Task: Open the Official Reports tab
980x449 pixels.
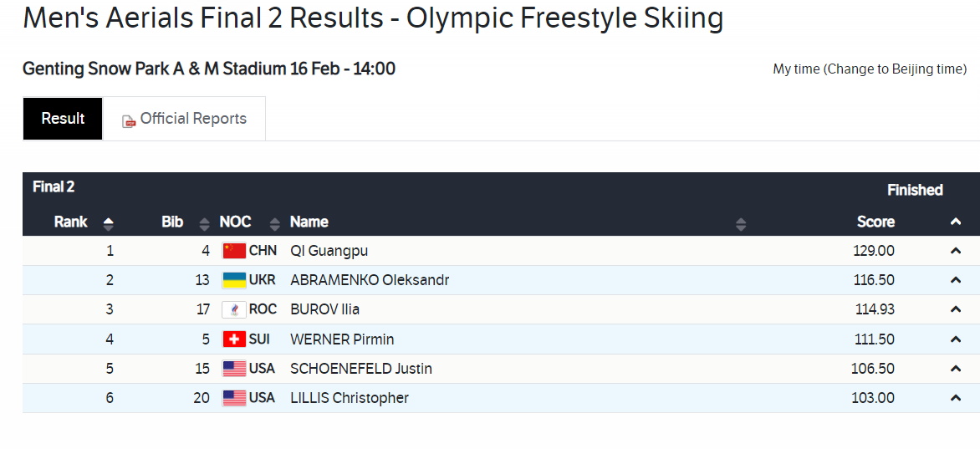Action: coord(192,119)
